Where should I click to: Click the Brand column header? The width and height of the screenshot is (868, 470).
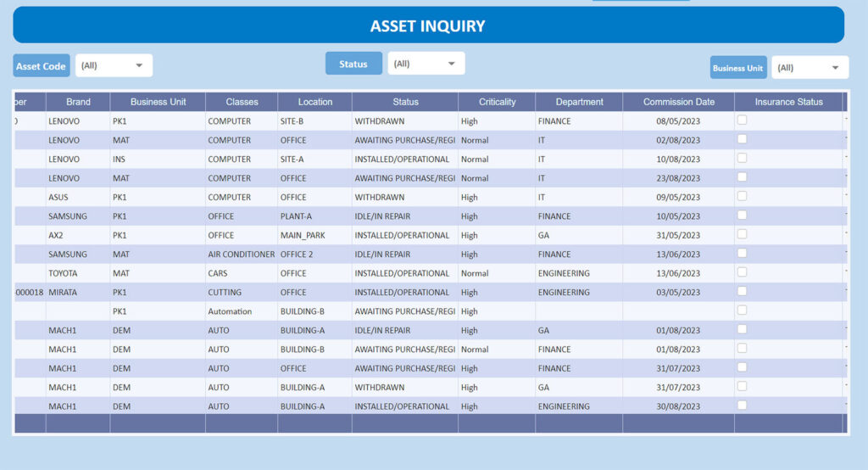point(78,102)
